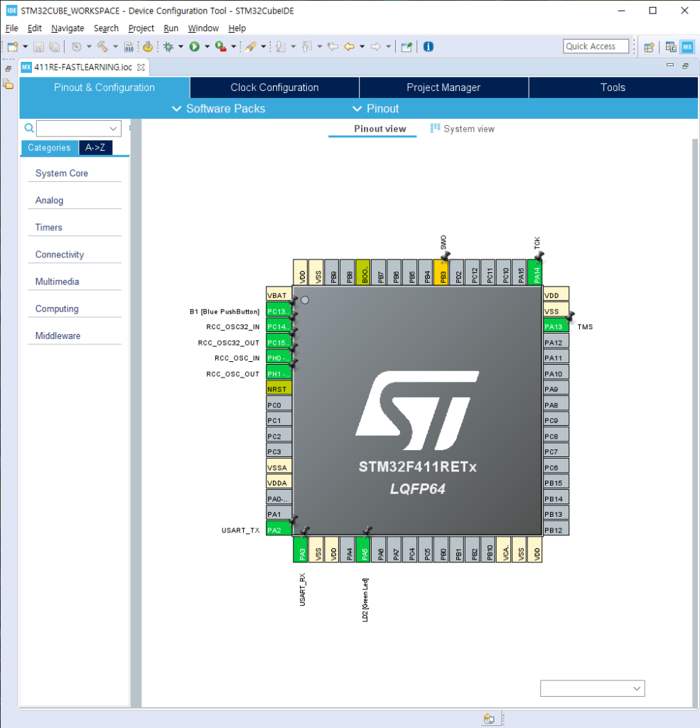Click the search magnifier icon in left panel
700x728 pixels.
coord(29,129)
